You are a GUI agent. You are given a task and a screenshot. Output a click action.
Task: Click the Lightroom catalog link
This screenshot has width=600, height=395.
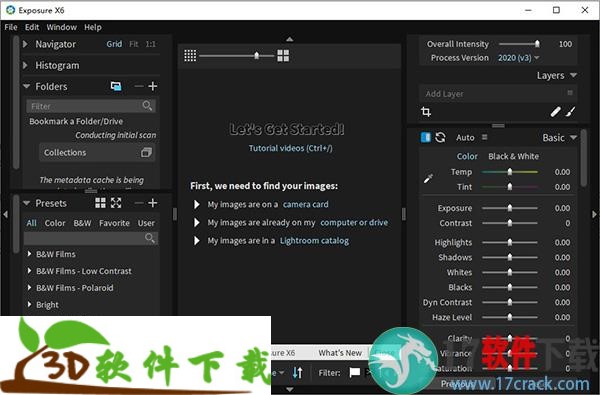pos(314,241)
